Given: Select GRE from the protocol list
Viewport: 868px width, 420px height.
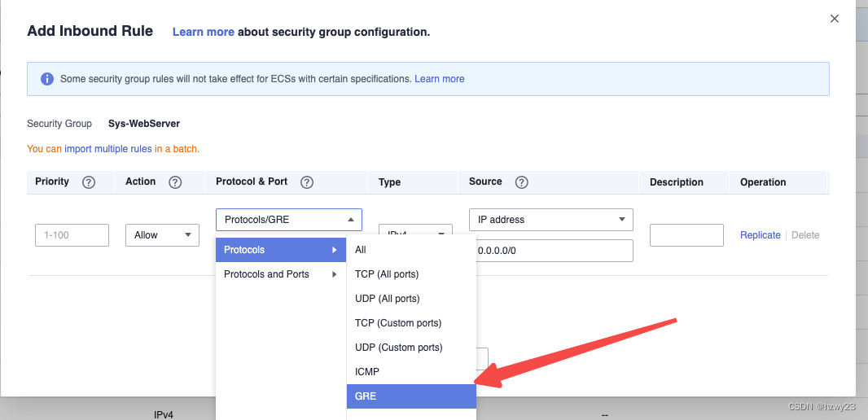Looking at the screenshot, I should click(411, 396).
